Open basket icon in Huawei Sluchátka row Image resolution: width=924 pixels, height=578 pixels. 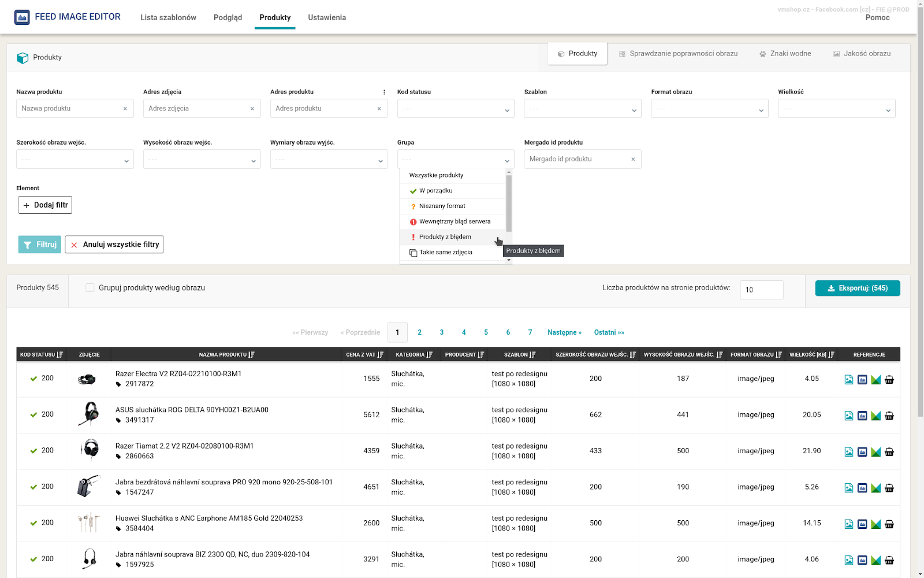pyautogui.click(x=889, y=524)
